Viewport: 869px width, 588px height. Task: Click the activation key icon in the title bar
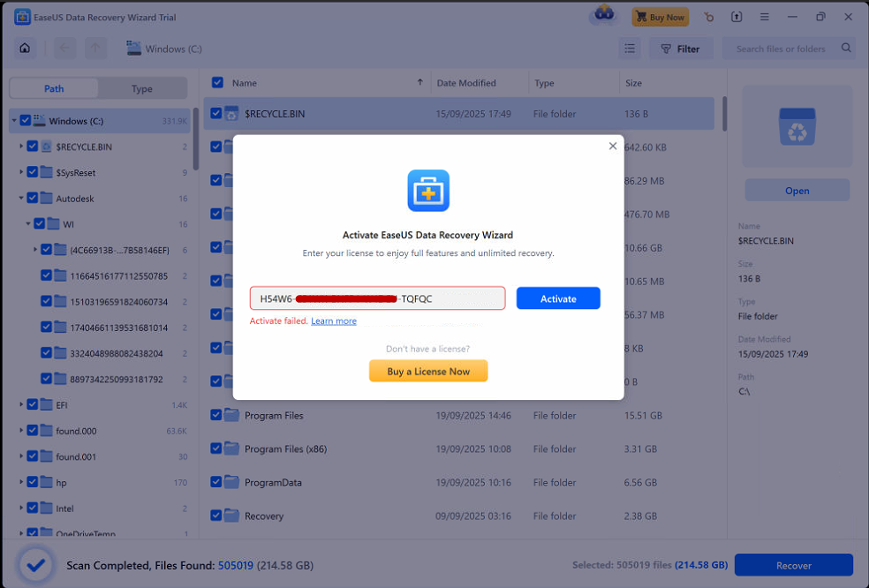(x=708, y=17)
